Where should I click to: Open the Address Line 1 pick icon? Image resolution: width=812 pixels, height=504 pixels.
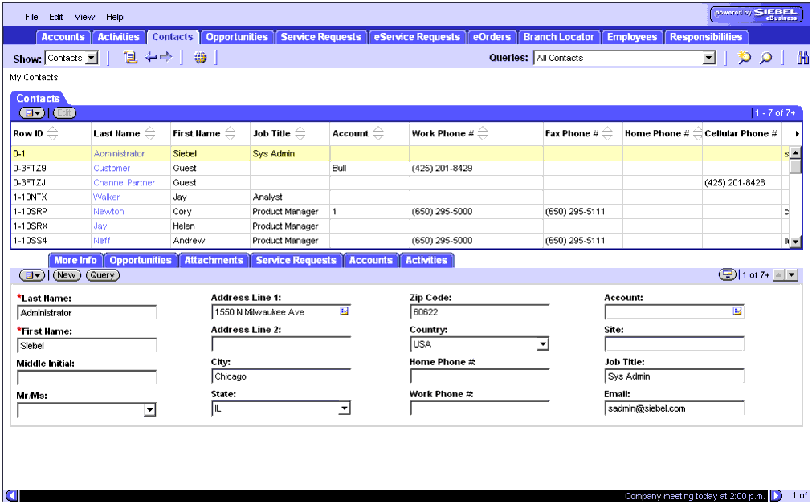tap(344, 311)
